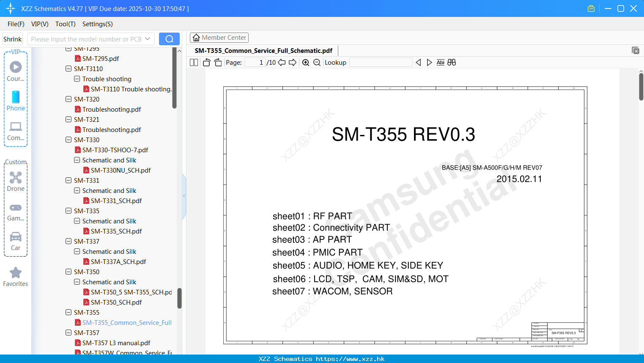Open SM-T295.pdf file
The image size is (644, 363).
[x=101, y=59]
